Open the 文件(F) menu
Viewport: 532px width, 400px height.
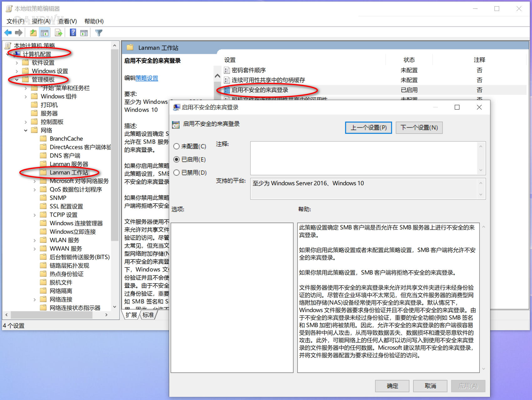click(15, 21)
